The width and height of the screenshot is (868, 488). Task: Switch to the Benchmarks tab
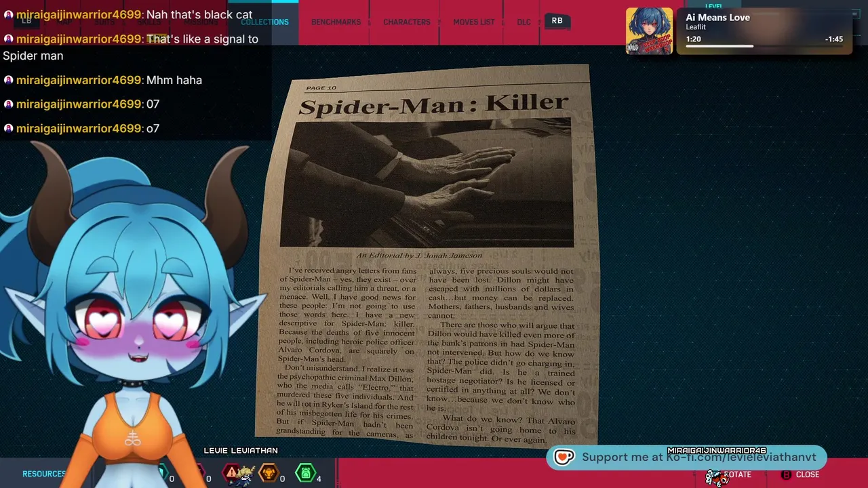tap(336, 22)
